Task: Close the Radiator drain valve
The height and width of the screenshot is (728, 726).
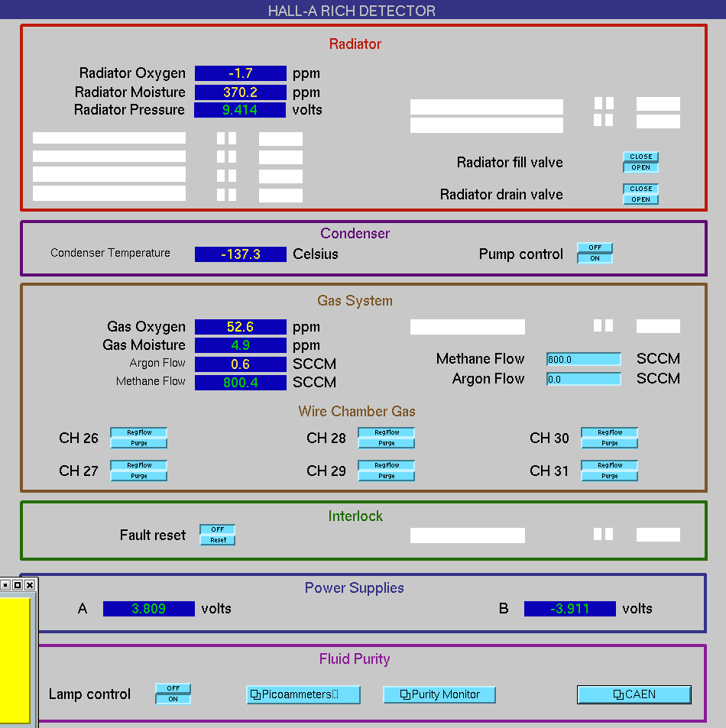Action: [640, 189]
